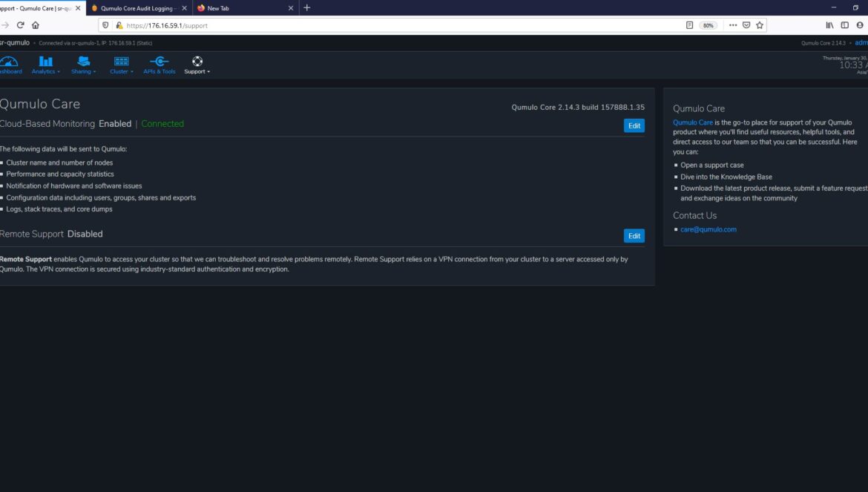Restore down the browser window
Screen dimensions: 868x492
855,7
